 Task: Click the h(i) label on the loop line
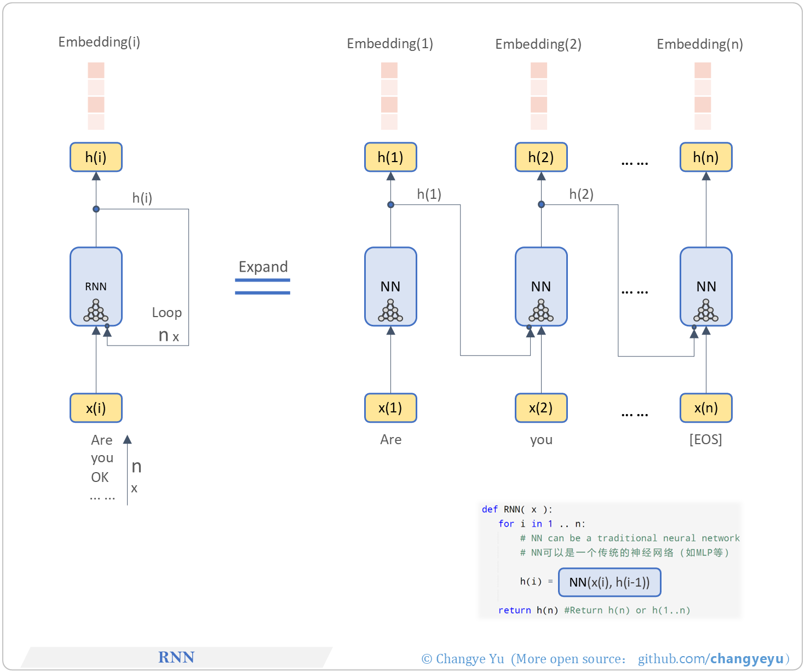click(142, 198)
